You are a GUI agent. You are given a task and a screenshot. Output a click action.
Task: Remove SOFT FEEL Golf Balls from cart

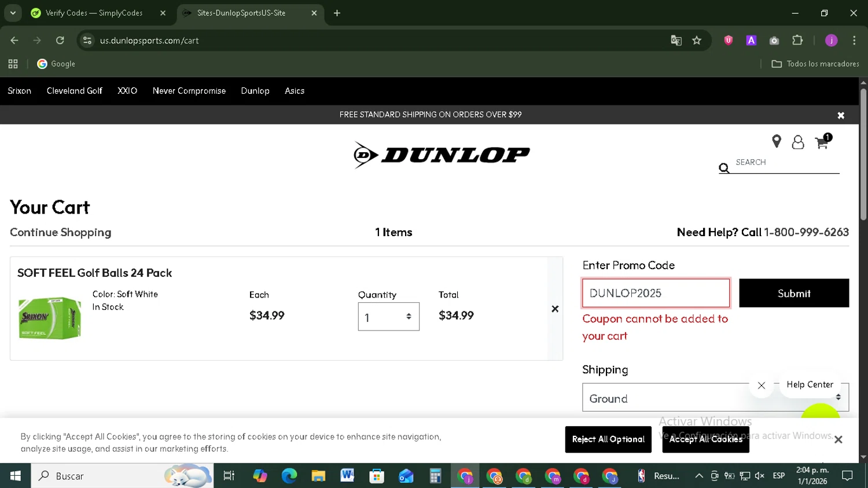pyautogui.click(x=555, y=309)
